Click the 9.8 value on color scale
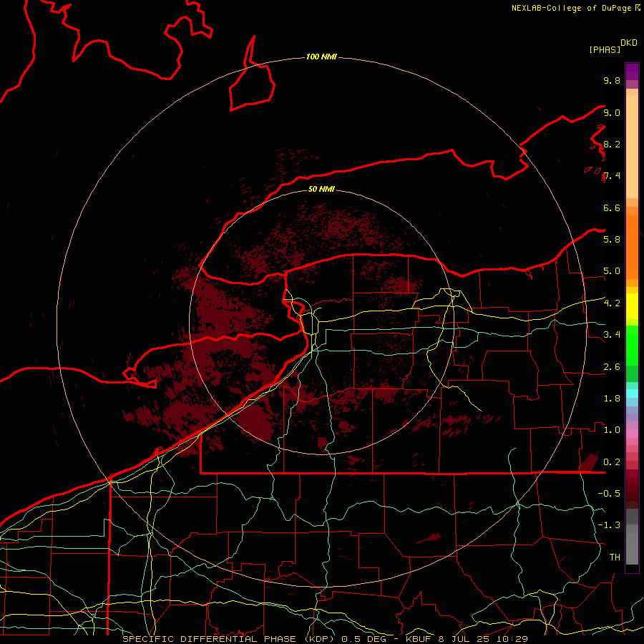Screen dimensions: 644x644 click(x=612, y=80)
